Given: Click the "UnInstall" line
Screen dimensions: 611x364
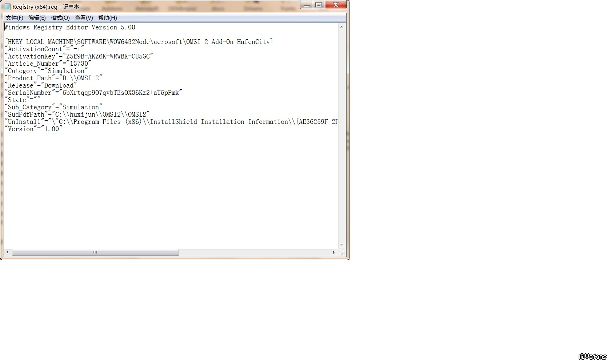Looking at the screenshot, I should [171, 122].
